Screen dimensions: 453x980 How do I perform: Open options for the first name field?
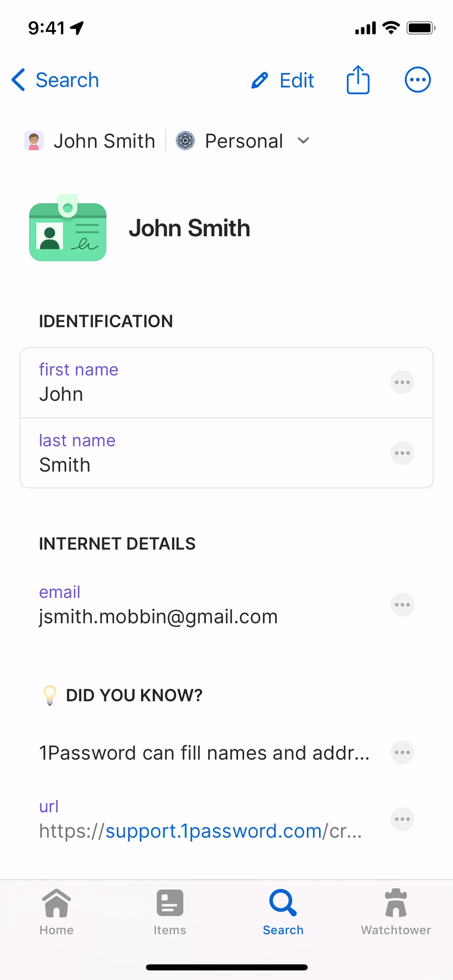click(402, 382)
